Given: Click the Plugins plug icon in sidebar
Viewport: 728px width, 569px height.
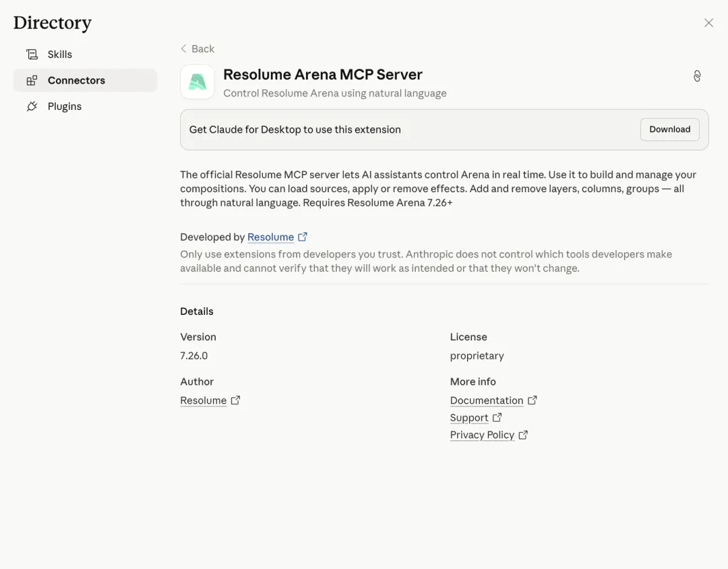Looking at the screenshot, I should coord(32,107).
